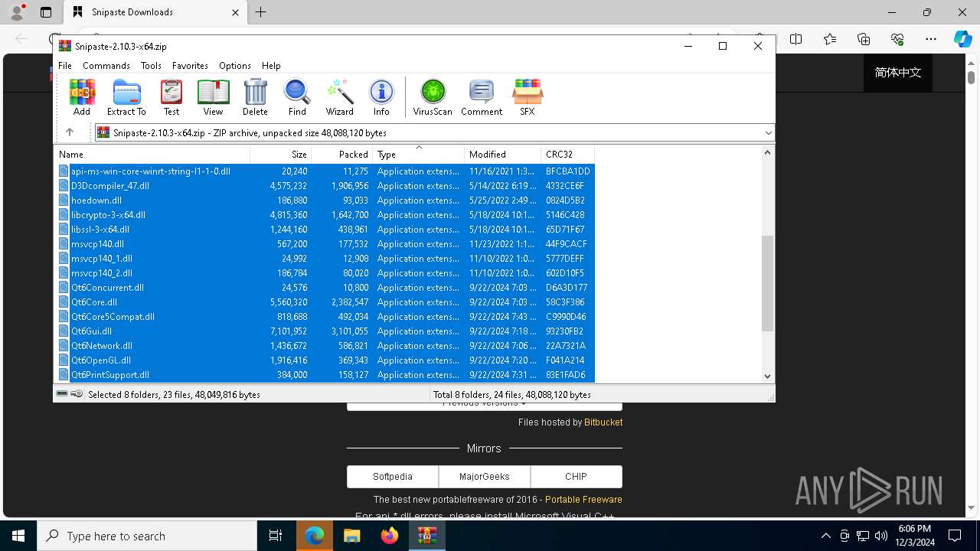Click the volume icon in system tray
The height and width of the screenshot is (551, 980).
pos(881,536)
